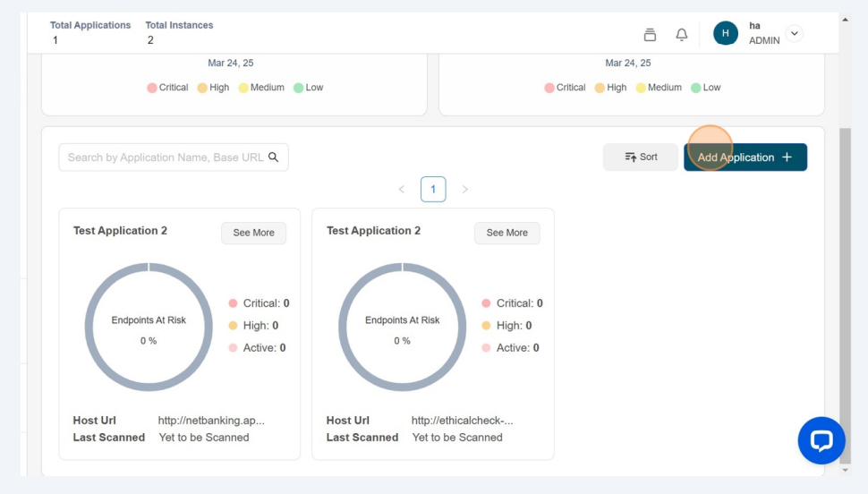Focus the application name search field
Image resolution: width=868 pixels, height=494 pixels.
(165, 158)
